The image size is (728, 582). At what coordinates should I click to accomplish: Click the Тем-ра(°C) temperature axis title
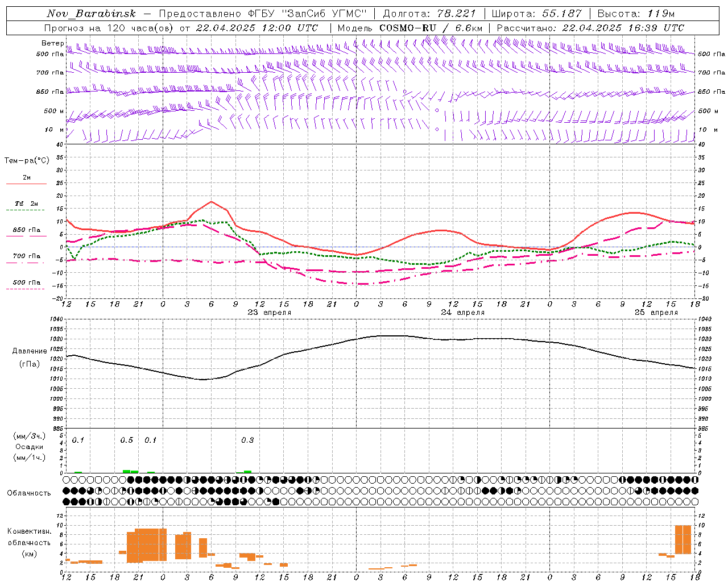tap(27, 161)
